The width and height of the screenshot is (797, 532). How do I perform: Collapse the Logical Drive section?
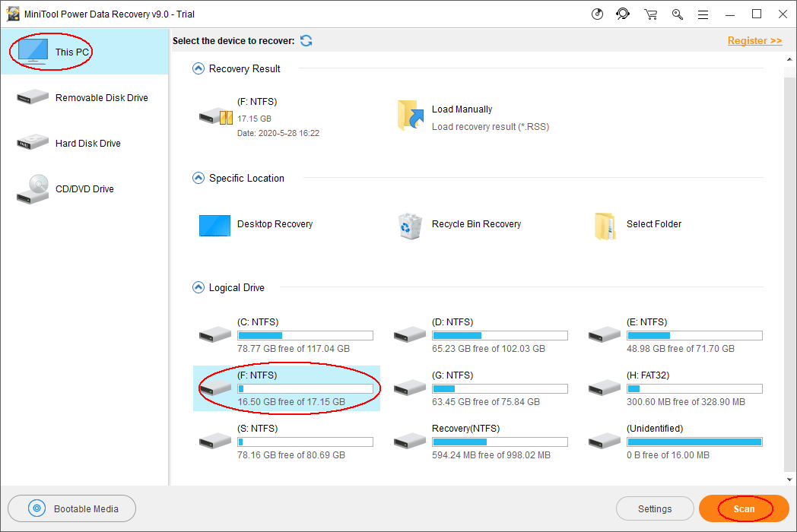(x=198, y=288)
